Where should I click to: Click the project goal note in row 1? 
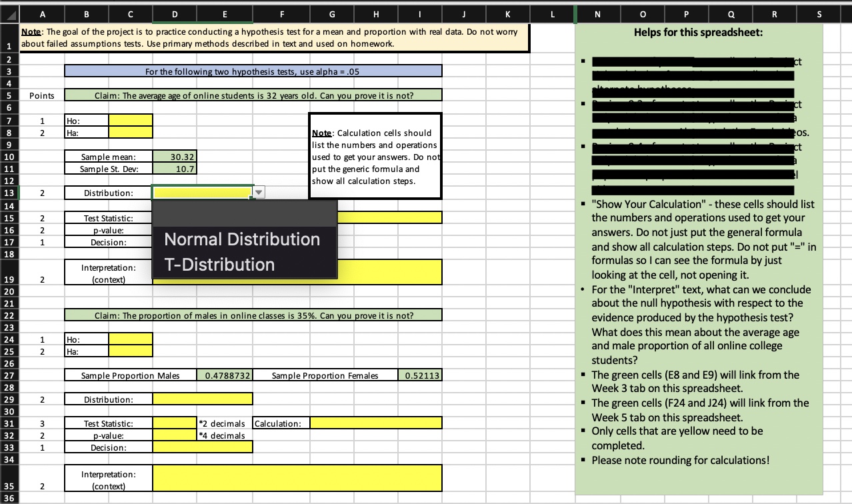click(x=274, y=37)
